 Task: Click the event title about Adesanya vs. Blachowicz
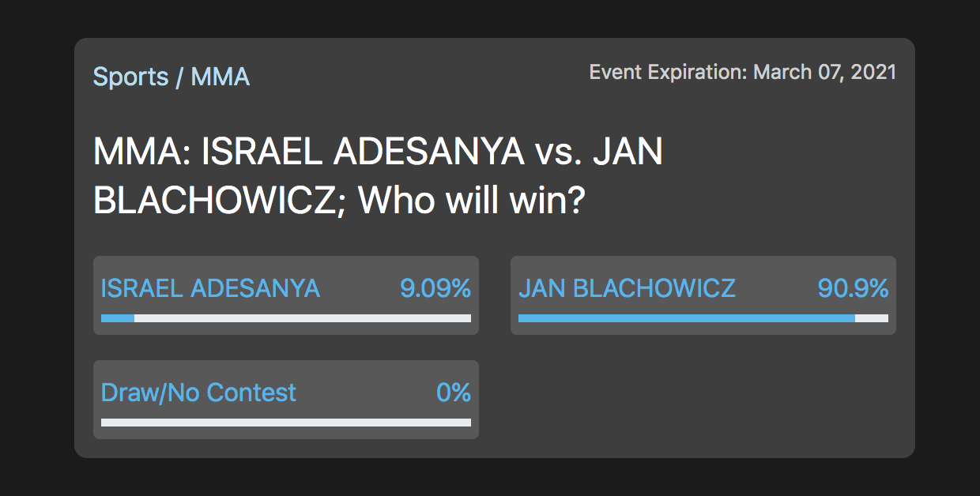coord(378,176)
